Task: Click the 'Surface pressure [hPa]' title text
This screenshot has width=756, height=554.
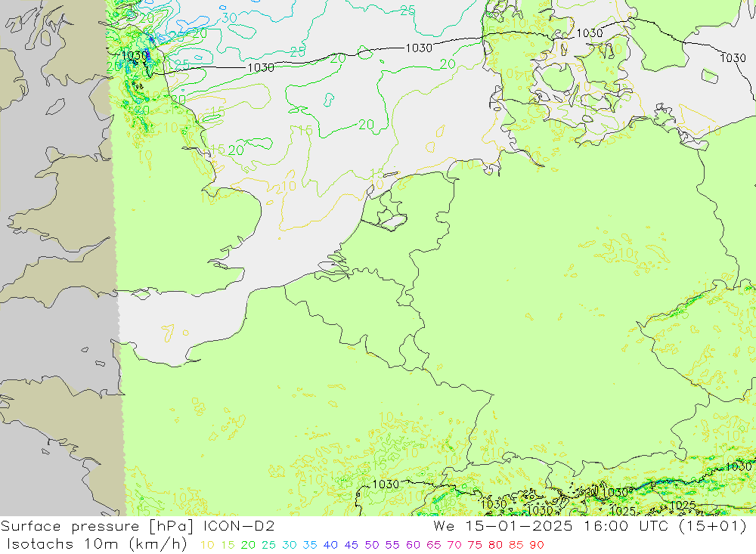Action: click(98, 526)
